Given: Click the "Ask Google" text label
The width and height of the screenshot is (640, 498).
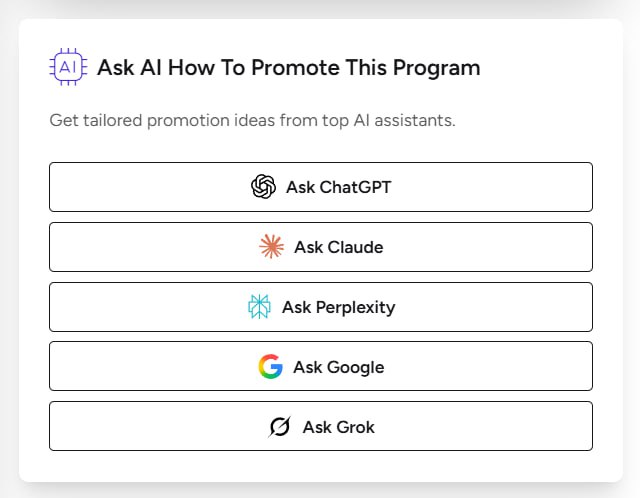Looking at the screenshot, I should point(339,368).
